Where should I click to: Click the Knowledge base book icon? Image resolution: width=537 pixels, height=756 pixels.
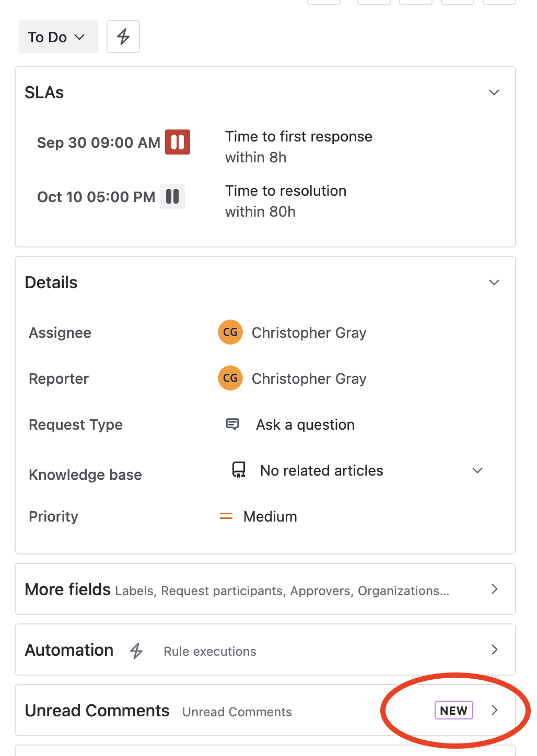[x=239, y=470]
